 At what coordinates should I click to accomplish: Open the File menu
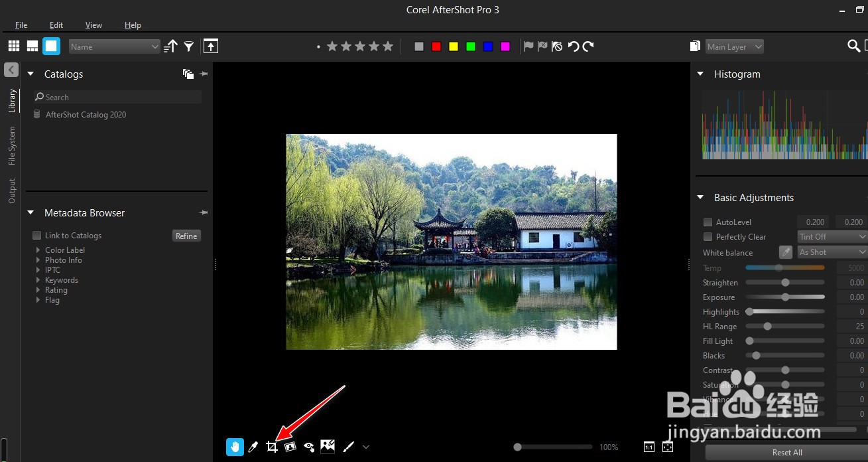click(21, 25)
